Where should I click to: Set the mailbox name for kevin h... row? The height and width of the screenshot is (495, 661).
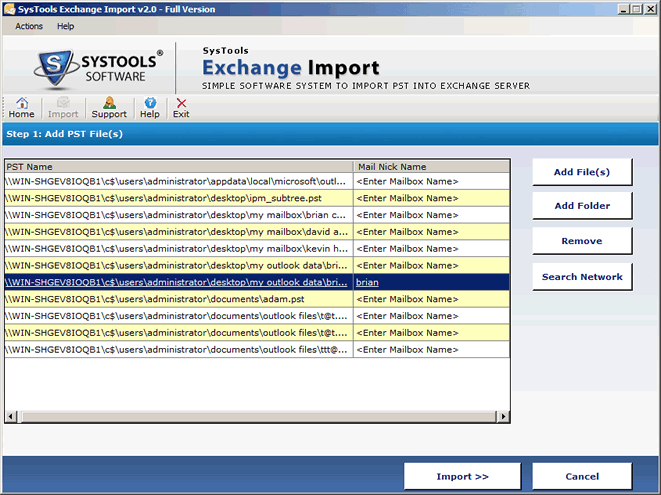(432, 249)
